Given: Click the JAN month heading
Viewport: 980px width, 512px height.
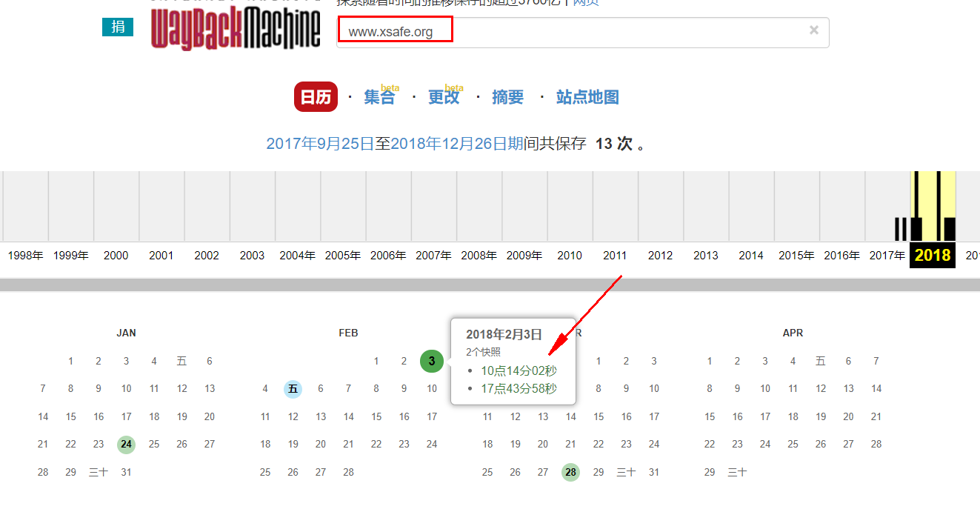Looking at the screenshot, I should [x=127, y=333].
